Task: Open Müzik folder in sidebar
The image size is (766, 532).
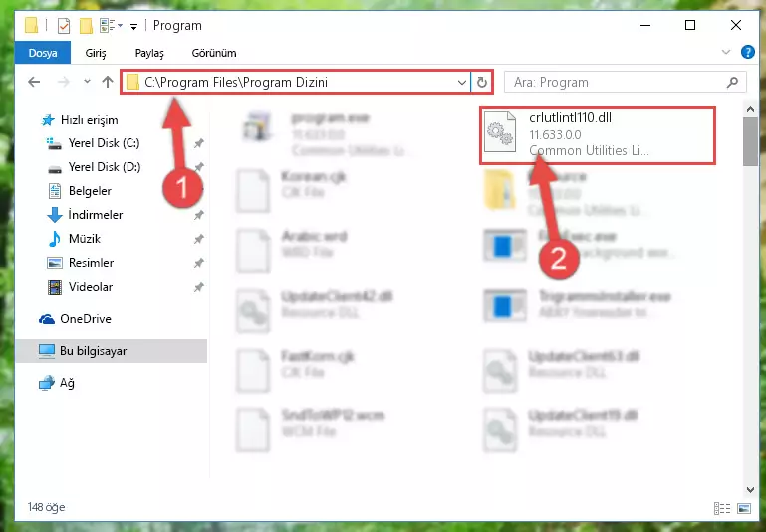Action: tap(74, 239)
